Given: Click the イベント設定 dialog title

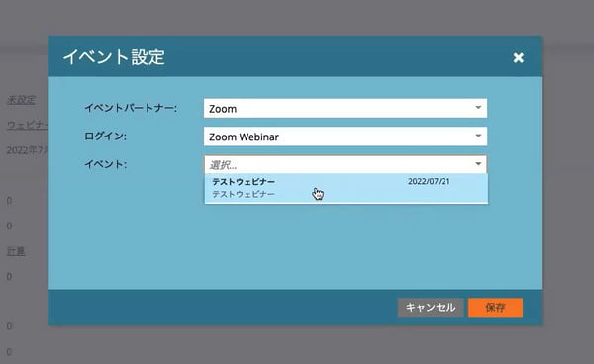Looking at the screenshot, I should coord(114,57).
